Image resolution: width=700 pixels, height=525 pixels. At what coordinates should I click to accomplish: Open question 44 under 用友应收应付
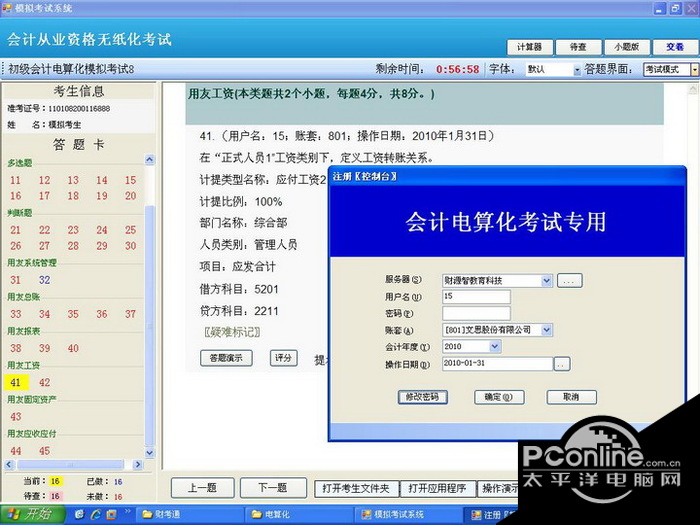pos(16,451)
